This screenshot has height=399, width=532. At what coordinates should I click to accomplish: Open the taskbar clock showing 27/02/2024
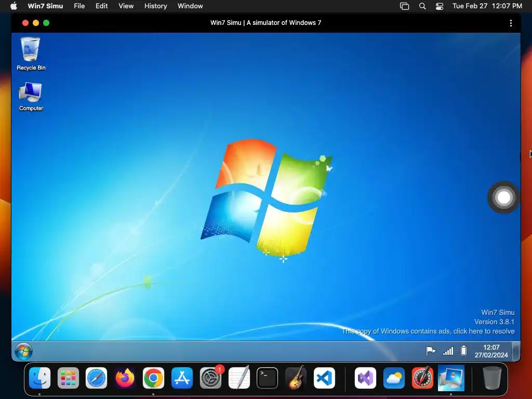[x=491, y=351]
